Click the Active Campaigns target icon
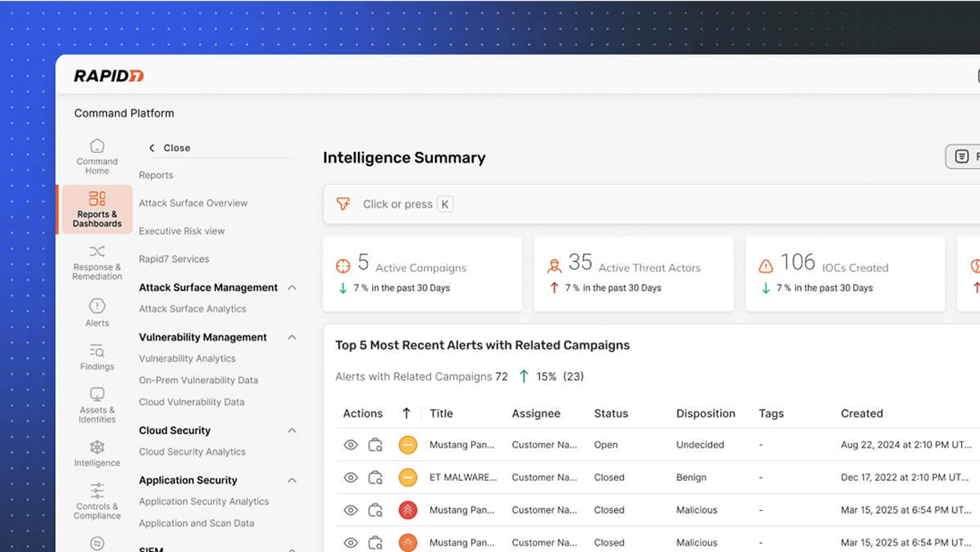 point(343,266)
